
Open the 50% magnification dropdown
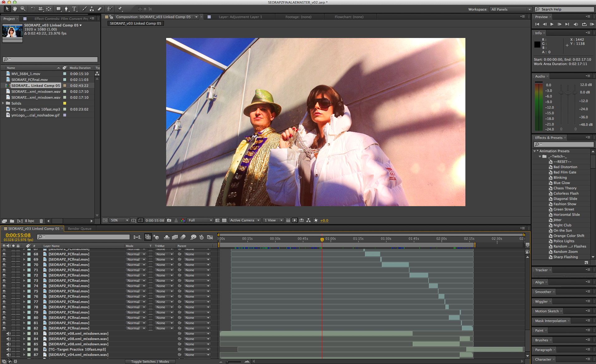click(119, 220)
